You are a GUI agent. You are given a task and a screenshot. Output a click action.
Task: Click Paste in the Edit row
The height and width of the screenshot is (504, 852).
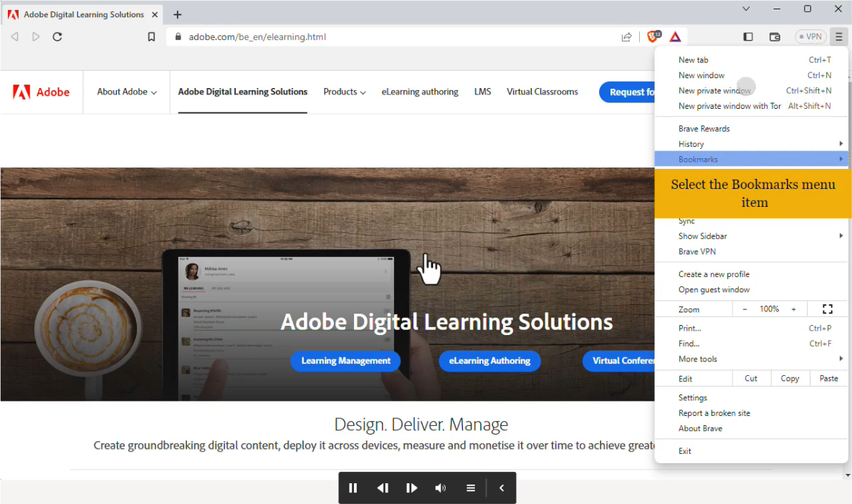828,379
